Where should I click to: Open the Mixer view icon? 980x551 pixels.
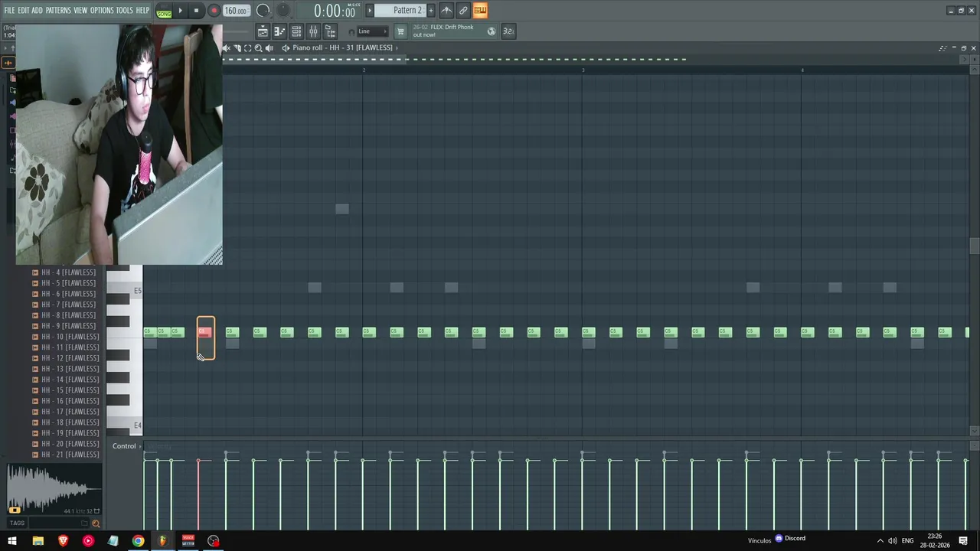point(313,31)
